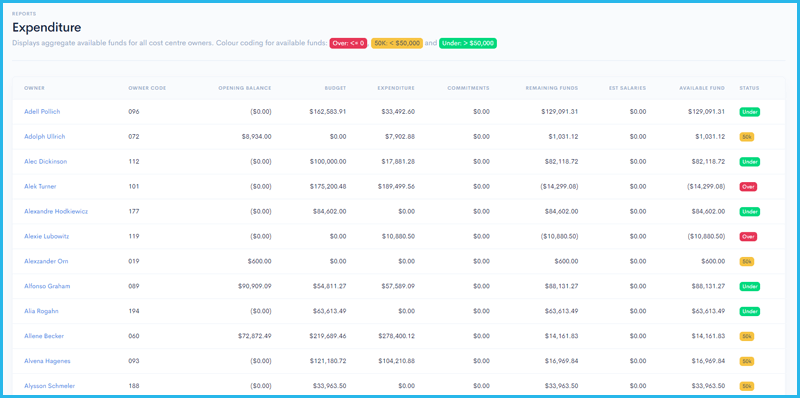
Task: Click the red Over legend badge
Action: [x=348, y=43]
